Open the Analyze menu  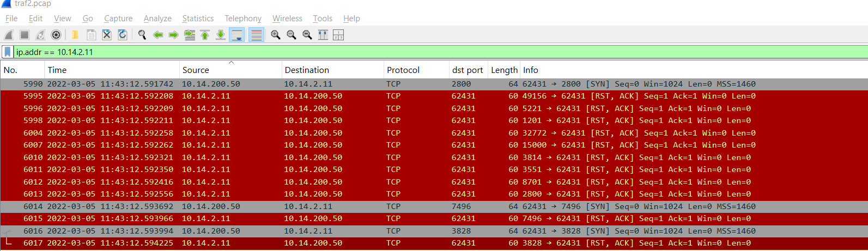pos(157,19)
